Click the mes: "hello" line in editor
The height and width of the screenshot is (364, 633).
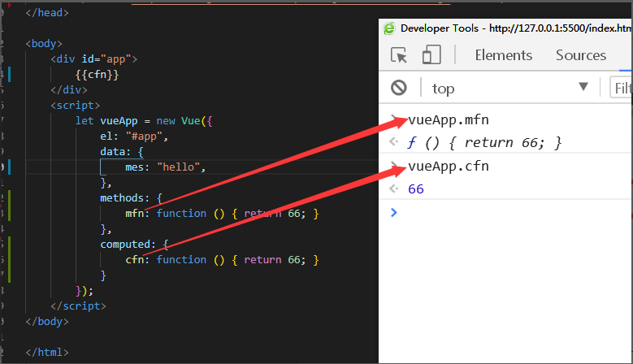[165, 167]
